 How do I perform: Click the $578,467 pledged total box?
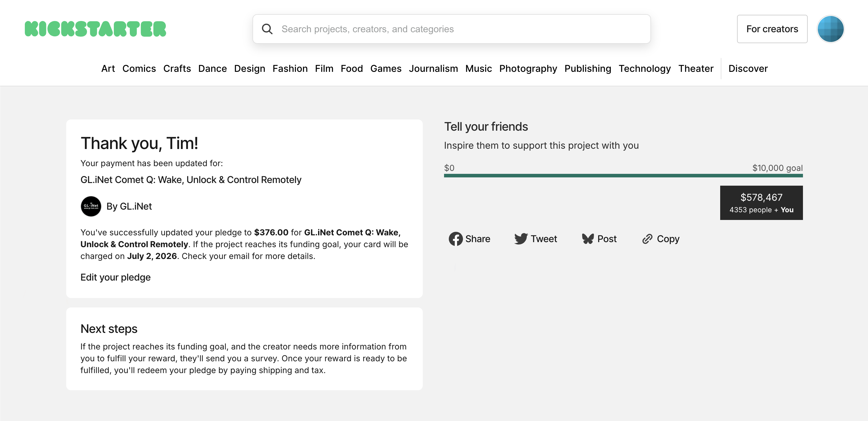[762, 203]
